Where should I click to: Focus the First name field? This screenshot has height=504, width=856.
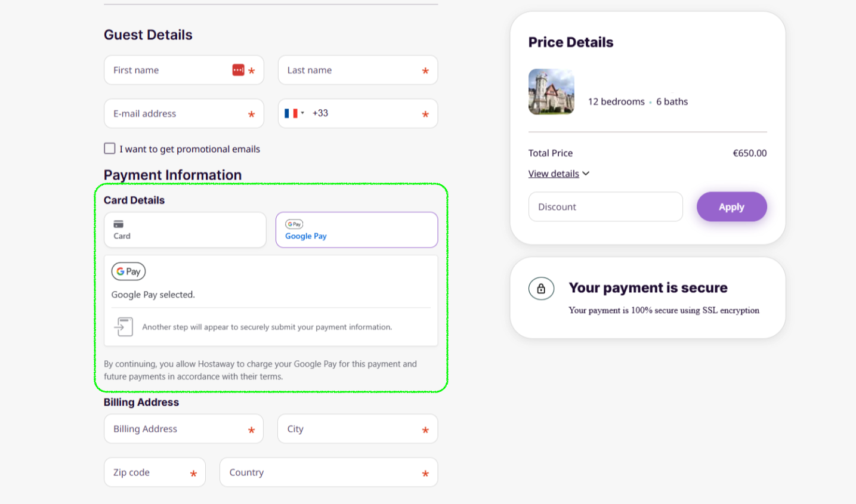click(x=184, y=70)
